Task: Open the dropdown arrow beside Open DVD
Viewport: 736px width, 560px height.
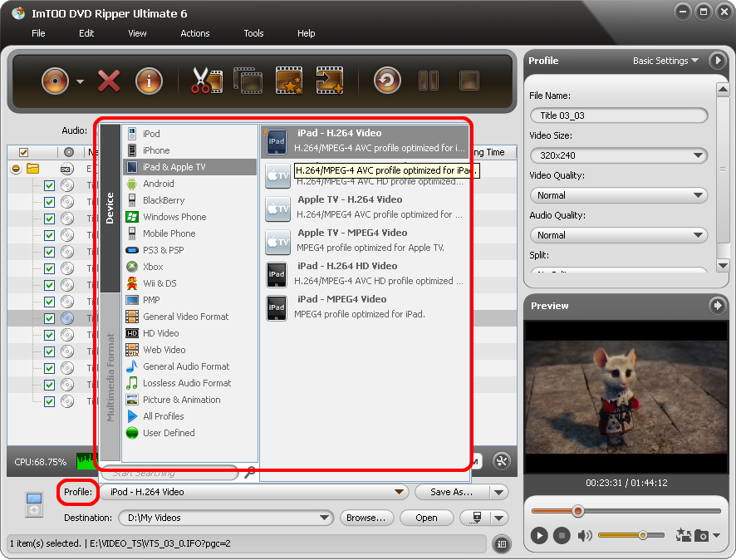Action: [81, 81]
